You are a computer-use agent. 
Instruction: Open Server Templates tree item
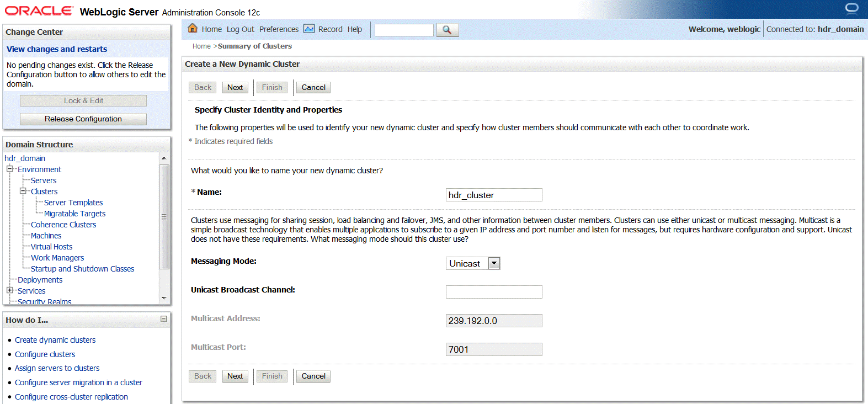coord(73,203)
